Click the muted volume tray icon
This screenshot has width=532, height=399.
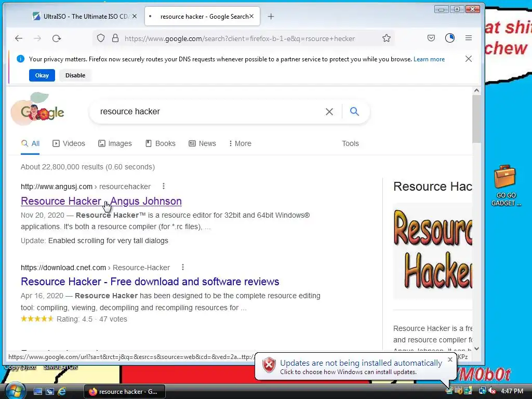491,391
